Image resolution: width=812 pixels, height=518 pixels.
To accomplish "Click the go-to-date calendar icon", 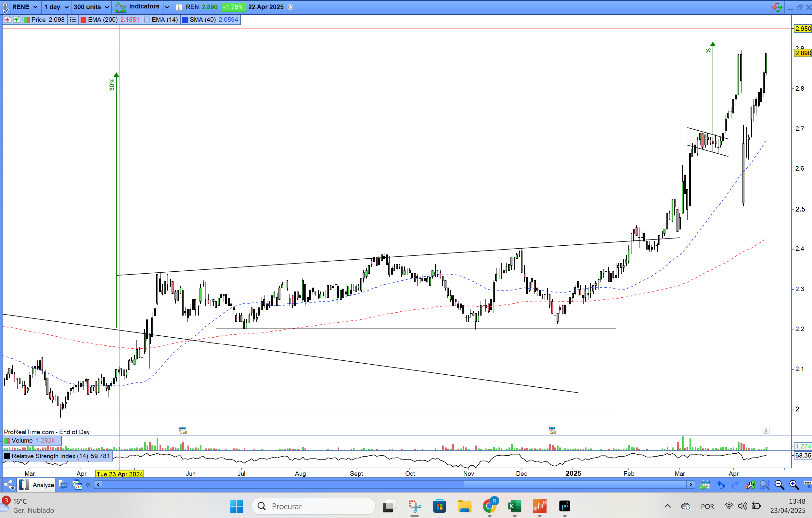I will [704, 485].
